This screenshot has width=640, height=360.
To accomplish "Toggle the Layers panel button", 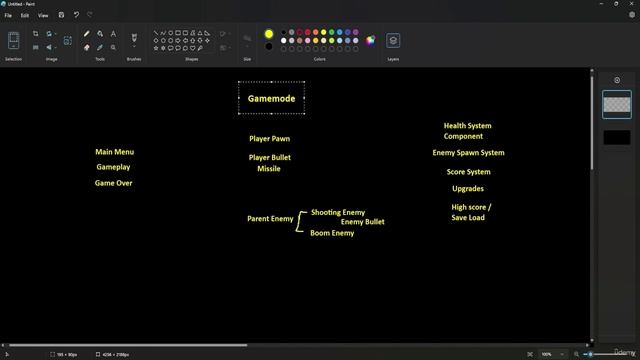I will click(x=393, y=40).
